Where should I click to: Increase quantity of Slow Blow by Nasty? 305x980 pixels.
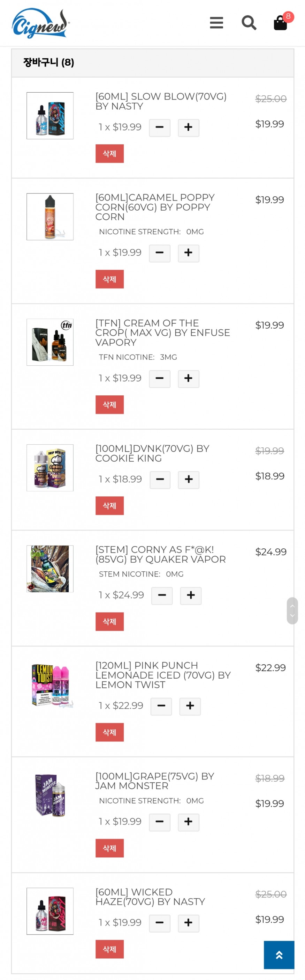(x=188, y=127)
